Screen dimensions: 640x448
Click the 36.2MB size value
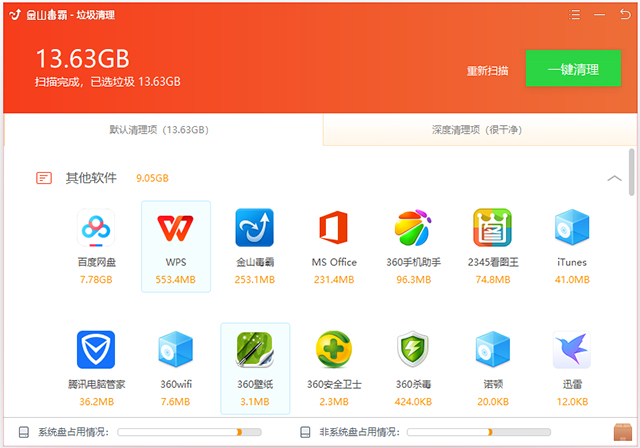point(96,402)
